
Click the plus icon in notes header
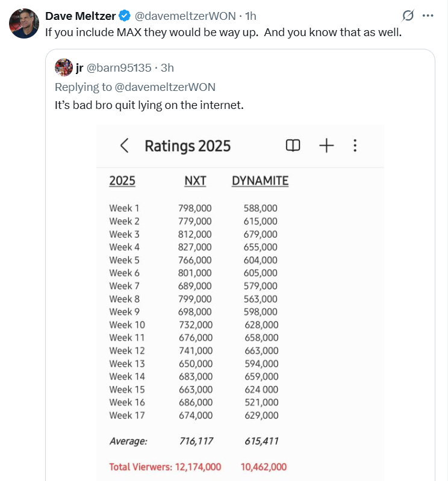point(326,146)
